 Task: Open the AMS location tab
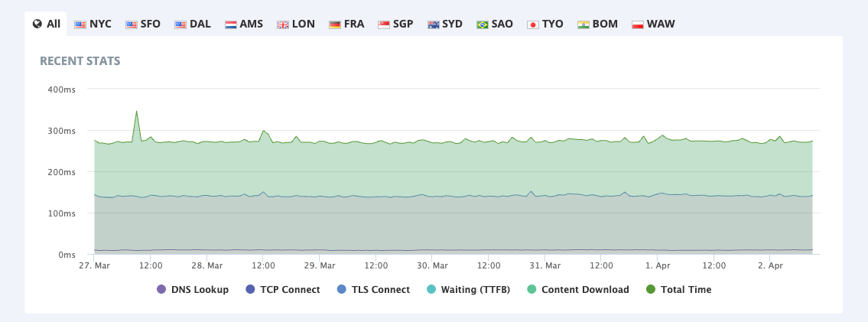coord(243,24)
